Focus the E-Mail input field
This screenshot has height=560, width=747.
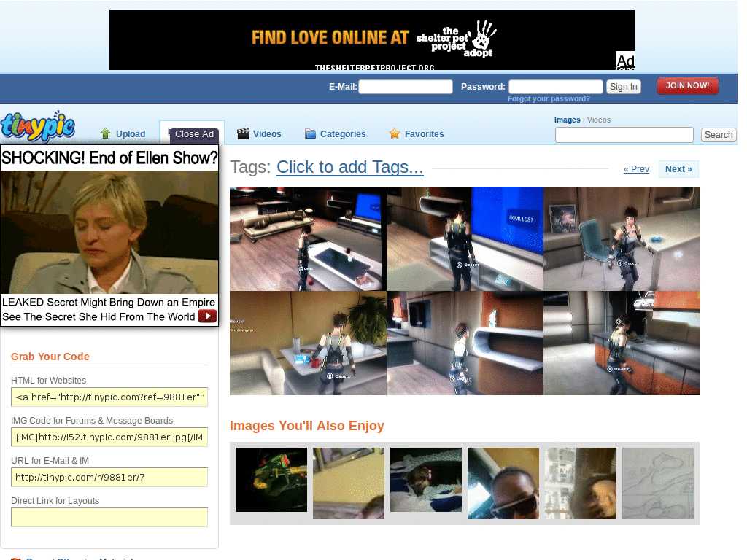pos(406,87)
